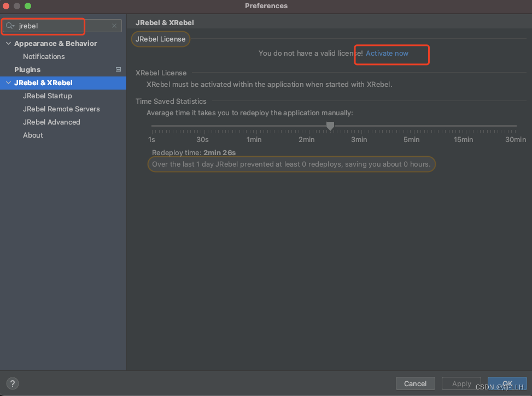Open JRebel Startup settings
This screenshot has width=532, height=396.
(x=48, y=96)
